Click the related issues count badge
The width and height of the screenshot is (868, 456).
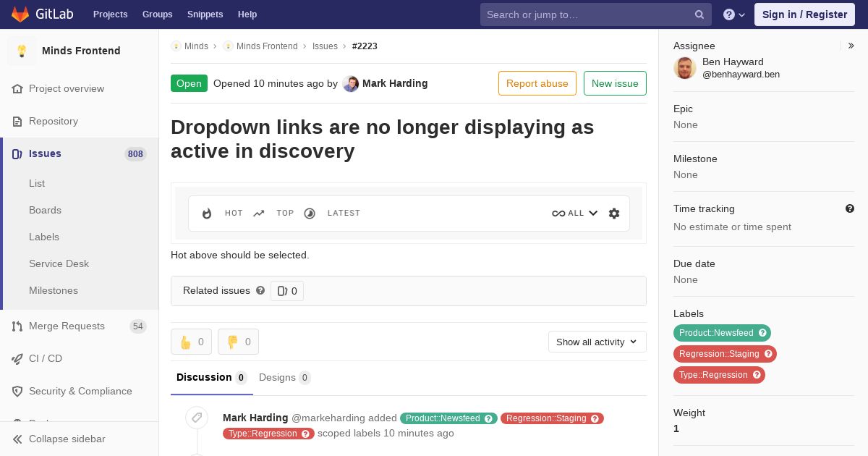click(x=287, y=291)
